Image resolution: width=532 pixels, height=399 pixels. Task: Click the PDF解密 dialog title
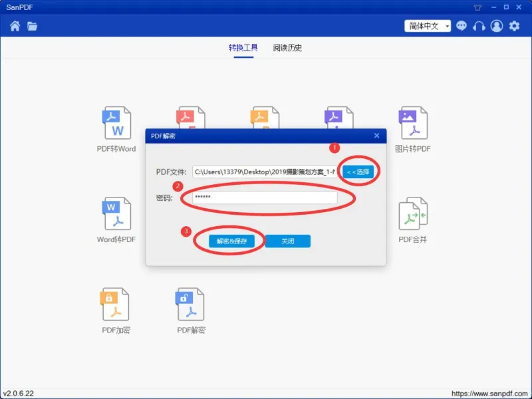pos(163,136)
